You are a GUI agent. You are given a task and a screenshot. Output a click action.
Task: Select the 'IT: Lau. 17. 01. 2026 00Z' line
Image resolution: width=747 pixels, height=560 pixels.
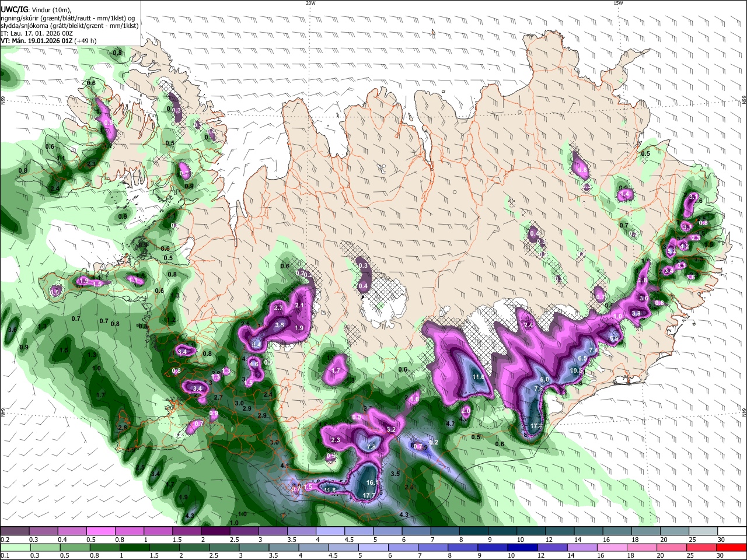click(37, 33)
